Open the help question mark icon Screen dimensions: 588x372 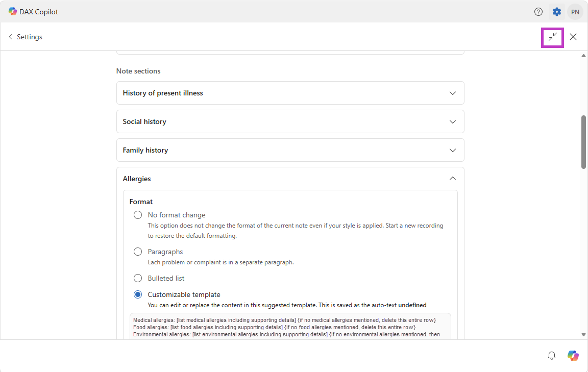[538, 12]
